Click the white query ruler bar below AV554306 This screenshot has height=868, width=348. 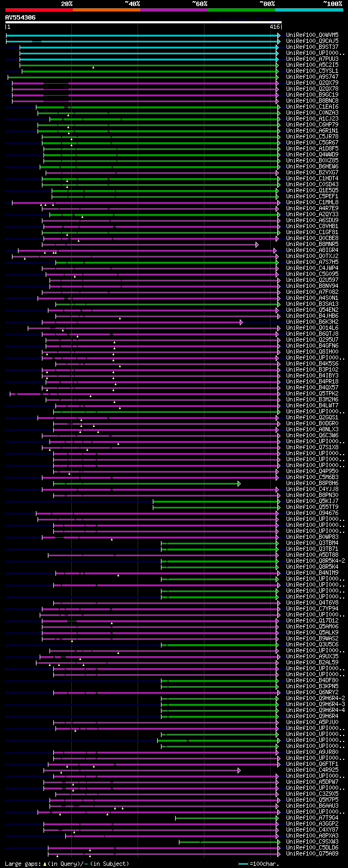[x=144, y=22]
